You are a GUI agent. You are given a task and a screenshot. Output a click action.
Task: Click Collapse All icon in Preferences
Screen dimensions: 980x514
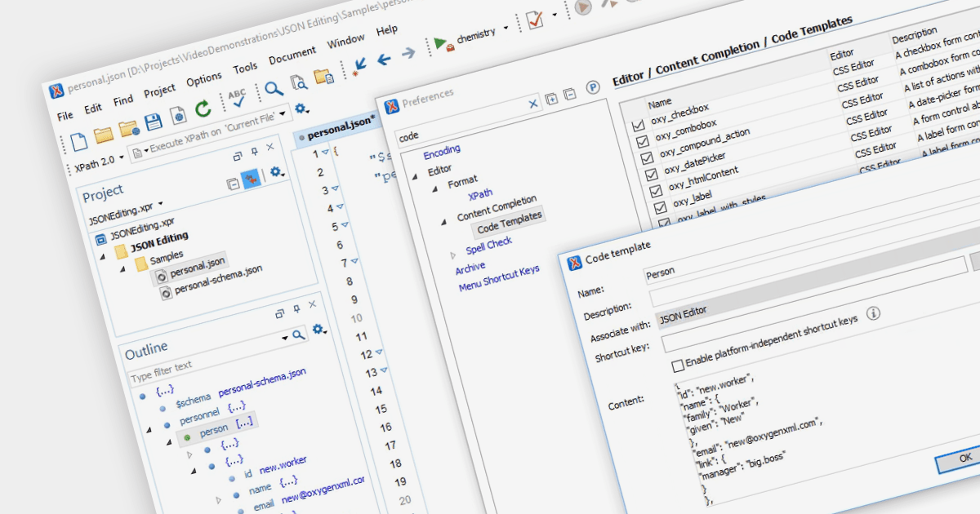[569, 95]
